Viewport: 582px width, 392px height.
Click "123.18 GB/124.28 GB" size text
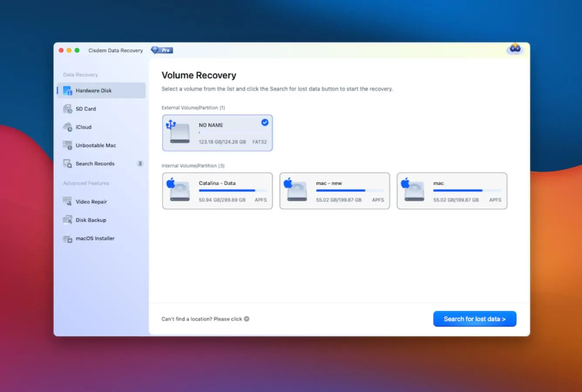coord(223,142)
